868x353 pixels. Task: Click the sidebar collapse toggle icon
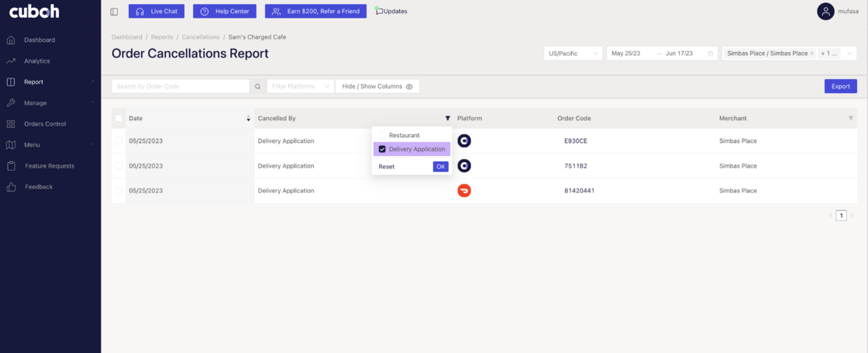pyautogui.click(x=114, y=12)
